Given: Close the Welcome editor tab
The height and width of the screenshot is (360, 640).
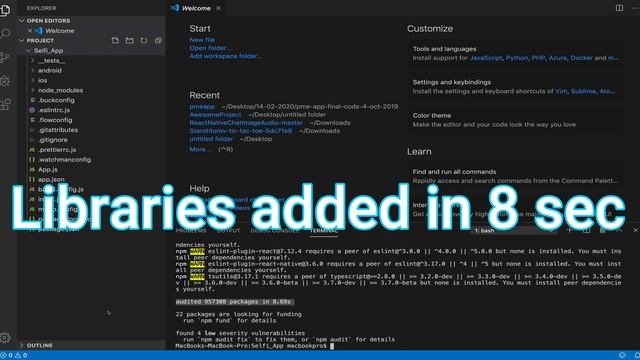Looking at the screenshot, I should point(218,8).
